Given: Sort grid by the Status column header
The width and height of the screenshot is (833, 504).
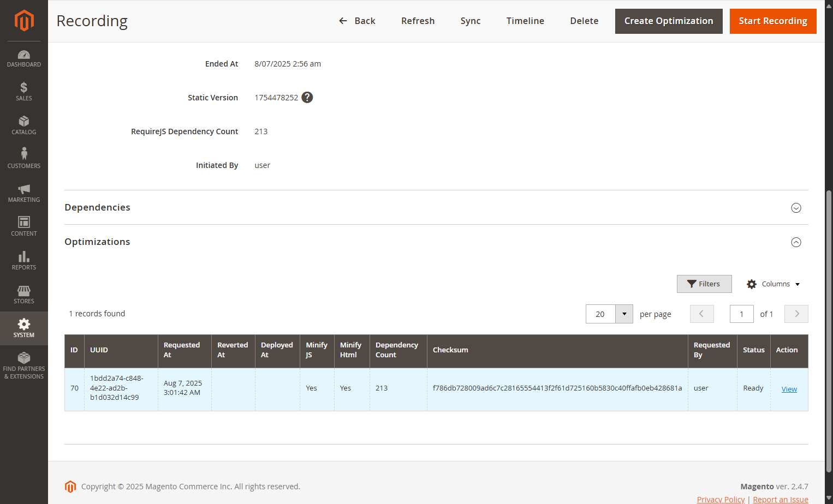Looking at the screenshot, I should (x=754, y=351).
